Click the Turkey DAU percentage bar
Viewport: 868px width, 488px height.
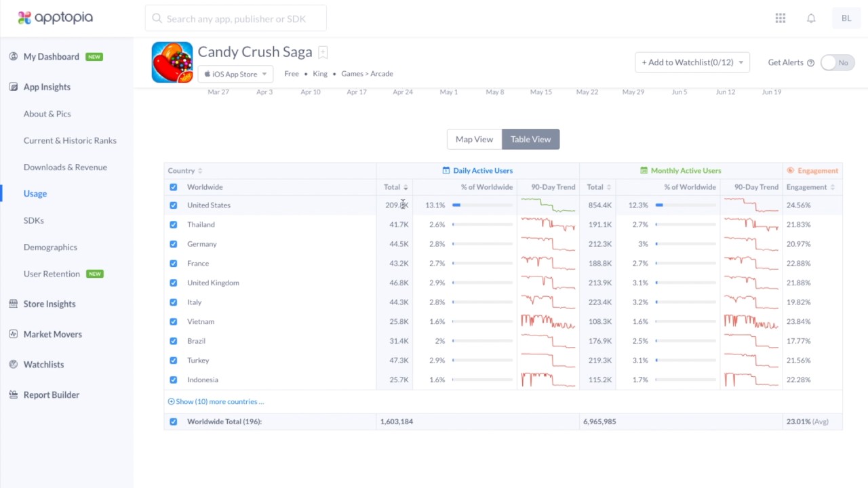pos(483,361)
